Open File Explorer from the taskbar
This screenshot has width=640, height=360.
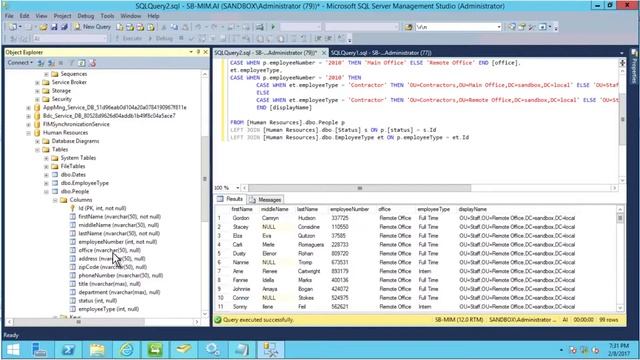pos(97,350)
